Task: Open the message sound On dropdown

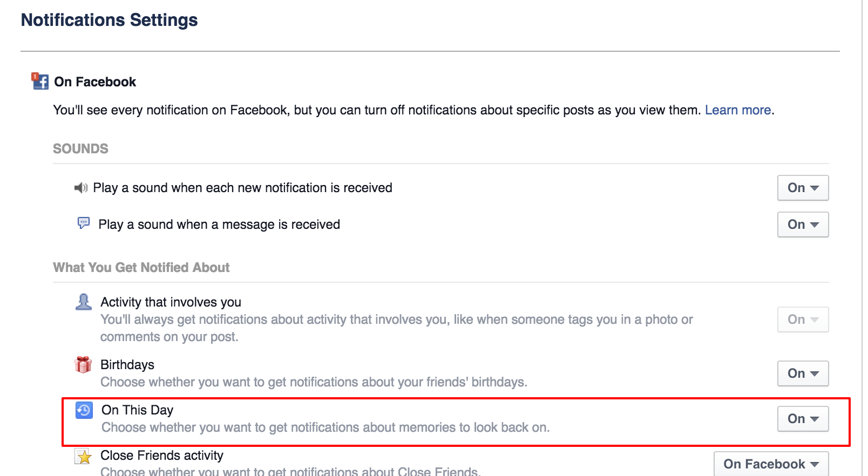Action: point(803,225)
